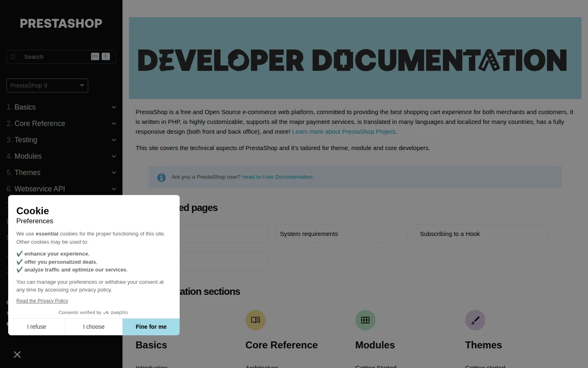Close the cookie widget with the X icon

click(17, 355)
